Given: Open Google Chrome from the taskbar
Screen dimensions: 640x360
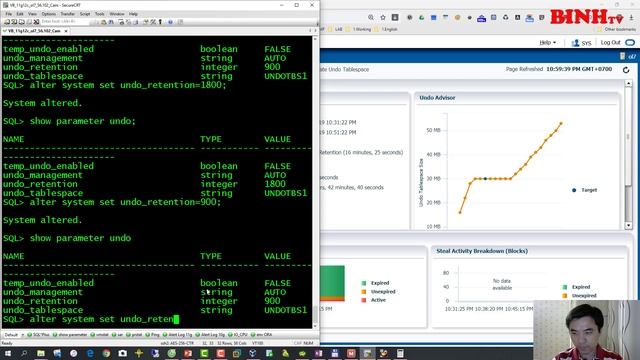Looking at the screenshot, I should [106, 353].
